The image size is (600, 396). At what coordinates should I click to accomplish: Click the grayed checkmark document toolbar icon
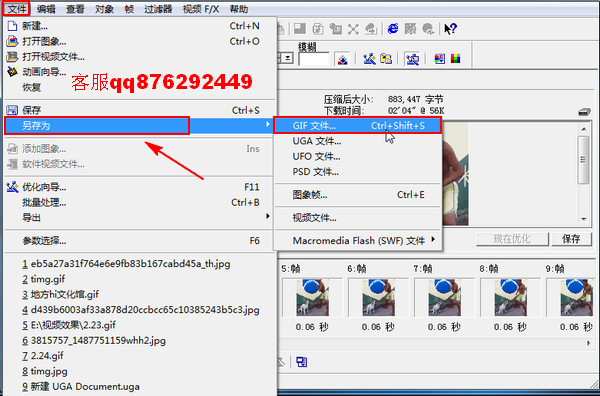click(x=318, y=29)
